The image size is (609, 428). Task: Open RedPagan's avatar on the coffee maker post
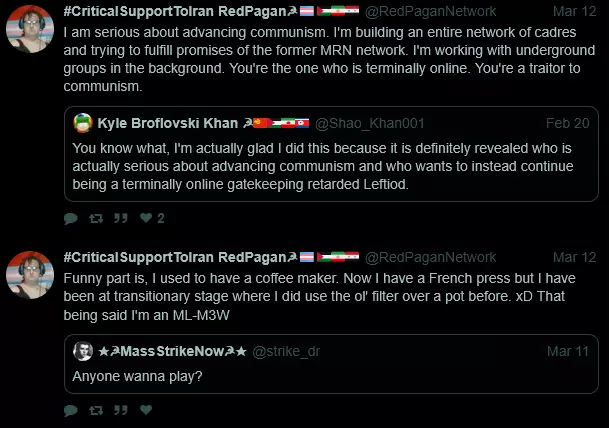tap(31, 275)
